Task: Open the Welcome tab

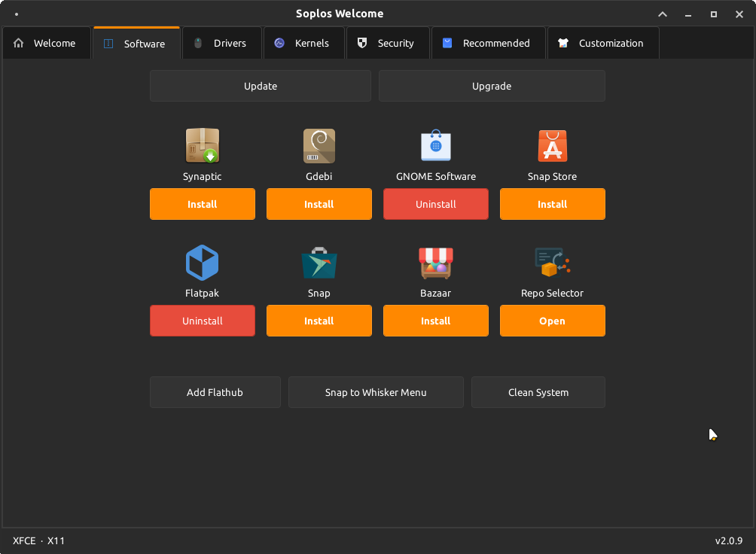Action: (x=47, y=43)
